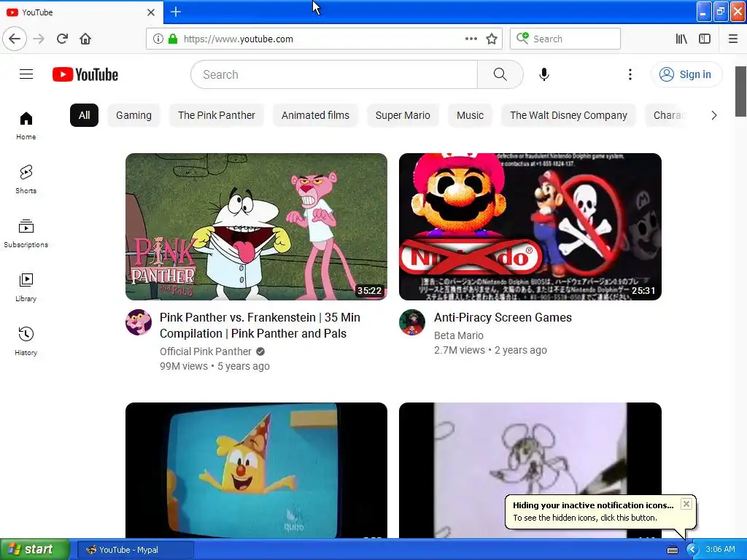
Task: Click the page vertical scrollbar thumb
Action: (x=740, y=91)
